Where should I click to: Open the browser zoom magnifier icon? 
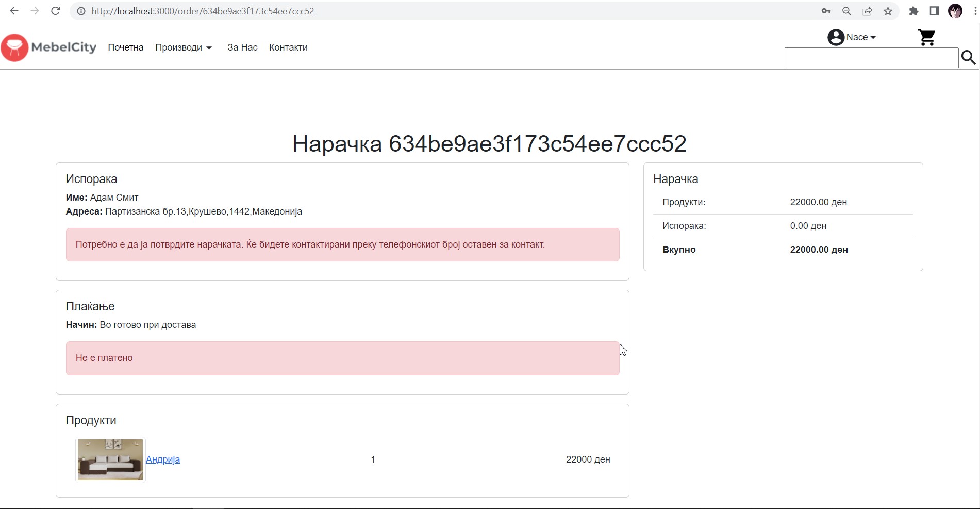846,11
